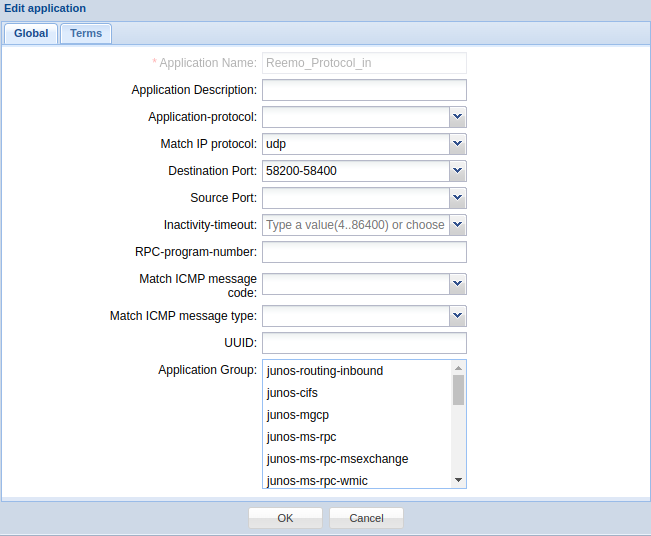This screenshot has width=651, height=536.
Task: Select junos-routing-inbound in Application Group
Action: point(325,371)
